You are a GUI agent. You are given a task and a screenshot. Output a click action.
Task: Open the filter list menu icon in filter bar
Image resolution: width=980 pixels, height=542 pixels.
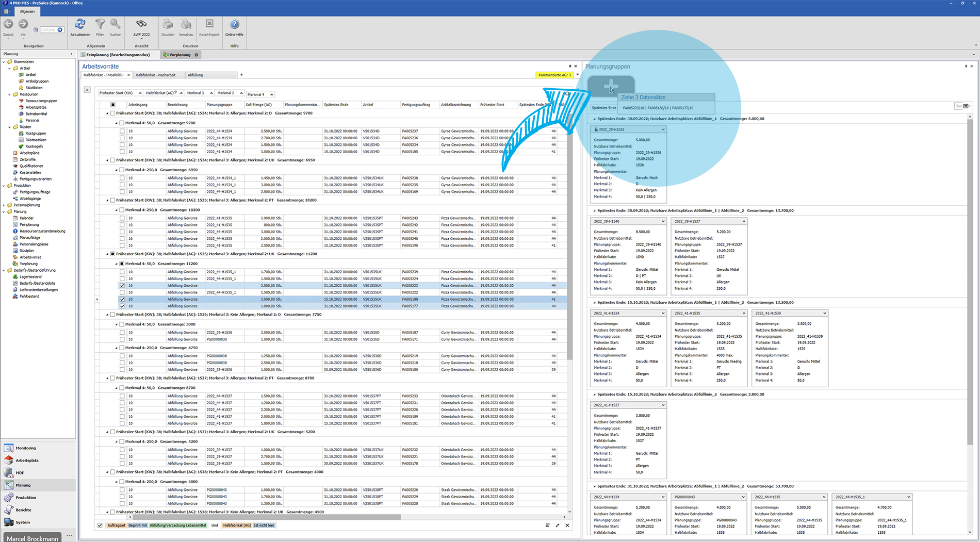tap(547, 525)
